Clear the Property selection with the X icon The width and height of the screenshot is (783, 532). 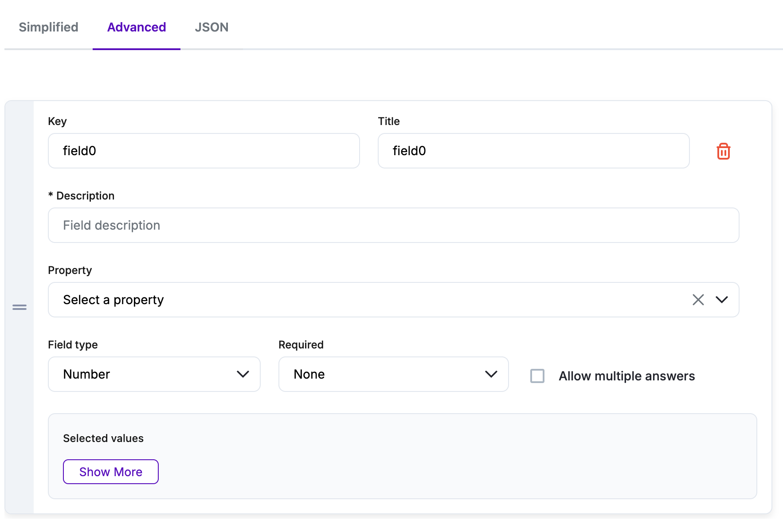click(698, 300)
